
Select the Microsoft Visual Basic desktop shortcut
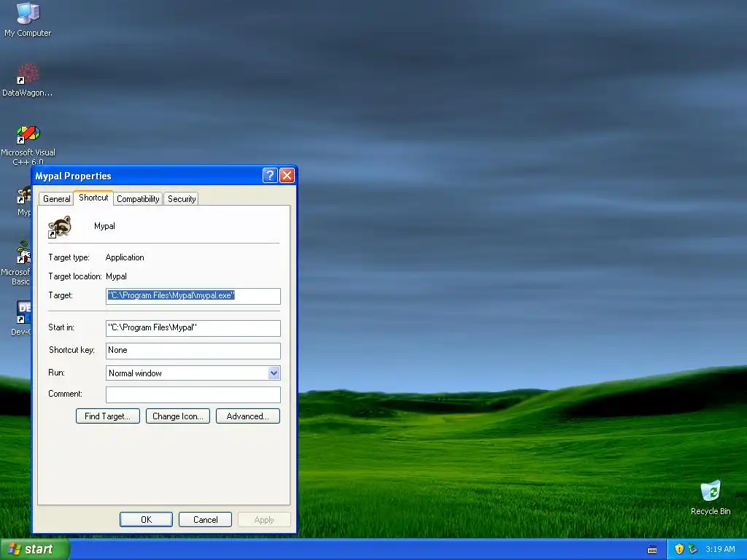pyautogui.click(x=16, y=262)
